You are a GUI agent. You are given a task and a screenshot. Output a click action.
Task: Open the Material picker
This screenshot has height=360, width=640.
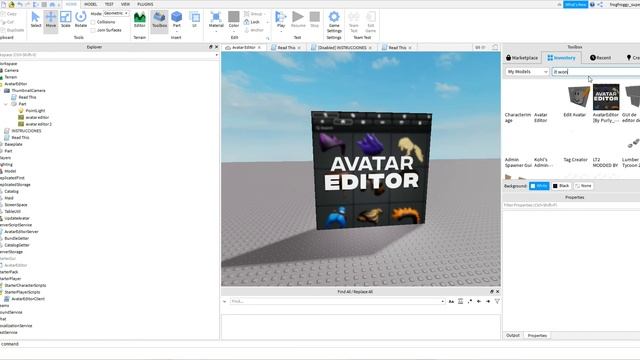[216, 20]
